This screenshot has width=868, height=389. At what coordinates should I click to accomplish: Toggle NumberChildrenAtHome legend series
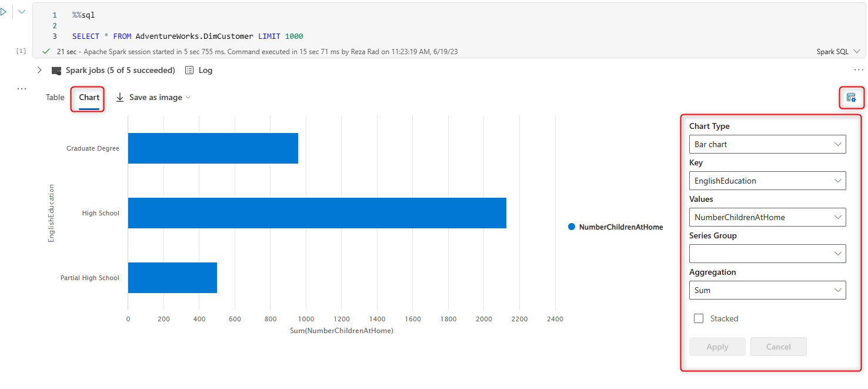(615, 227)
